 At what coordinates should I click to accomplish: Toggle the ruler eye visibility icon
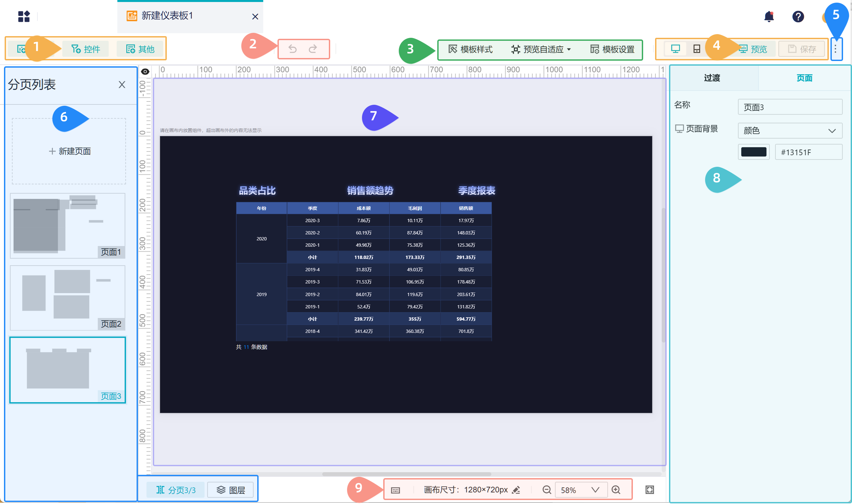coord(145,71)
